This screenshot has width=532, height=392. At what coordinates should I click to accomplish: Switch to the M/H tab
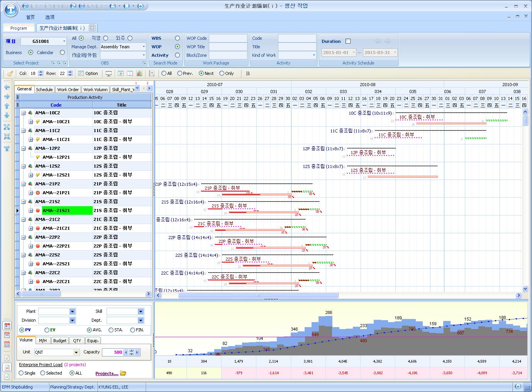(42, 340)
